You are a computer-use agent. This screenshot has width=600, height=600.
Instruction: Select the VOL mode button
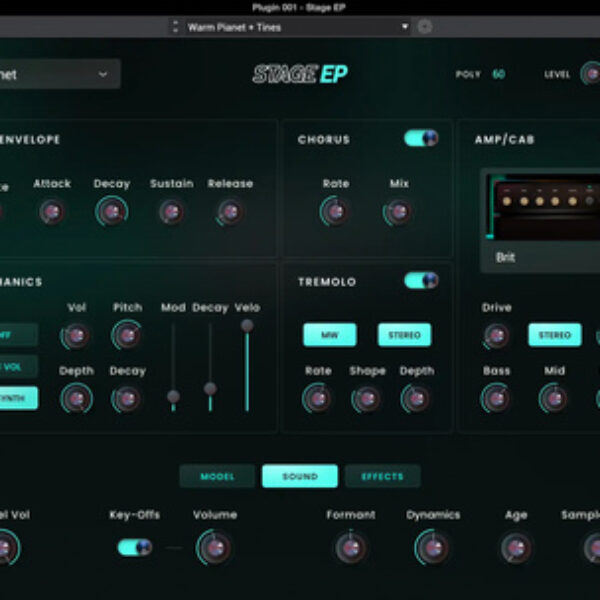pyautogui.click(x=18, y=367)
